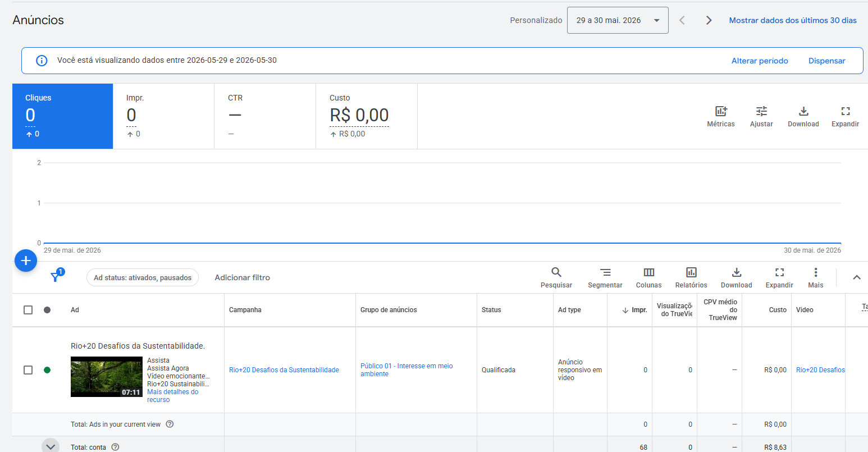This screenshot has height=452, width=868.
Task: Click the ad title Rio+20 Desafios da Sustentabilidade.
Action: pyautogui.click(x=138, y=346)
